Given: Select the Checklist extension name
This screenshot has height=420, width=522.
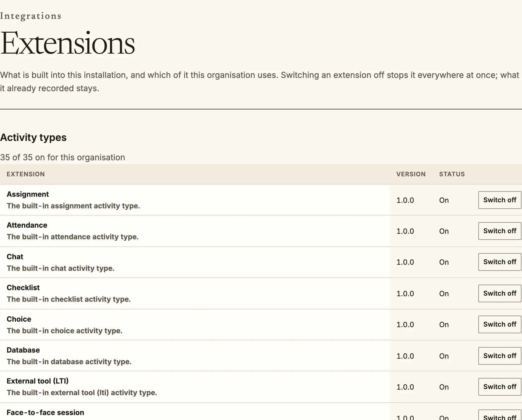Looking at the screenshot, I should [23, 288].
